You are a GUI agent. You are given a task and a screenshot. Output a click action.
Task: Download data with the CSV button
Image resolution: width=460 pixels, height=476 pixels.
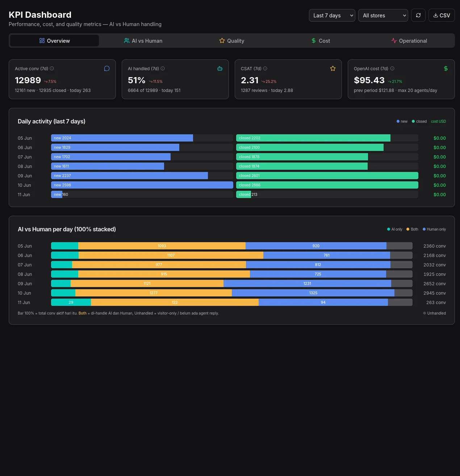click(442, 16)
